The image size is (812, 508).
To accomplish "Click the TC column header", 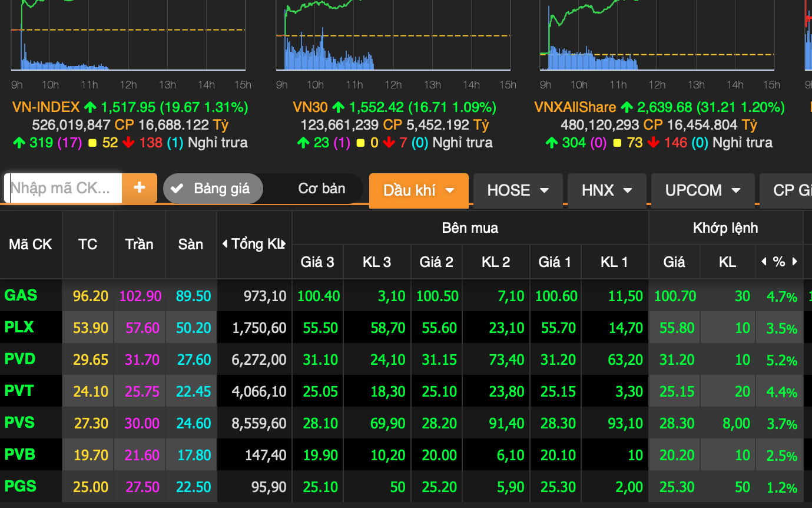I will coord(88,245).
